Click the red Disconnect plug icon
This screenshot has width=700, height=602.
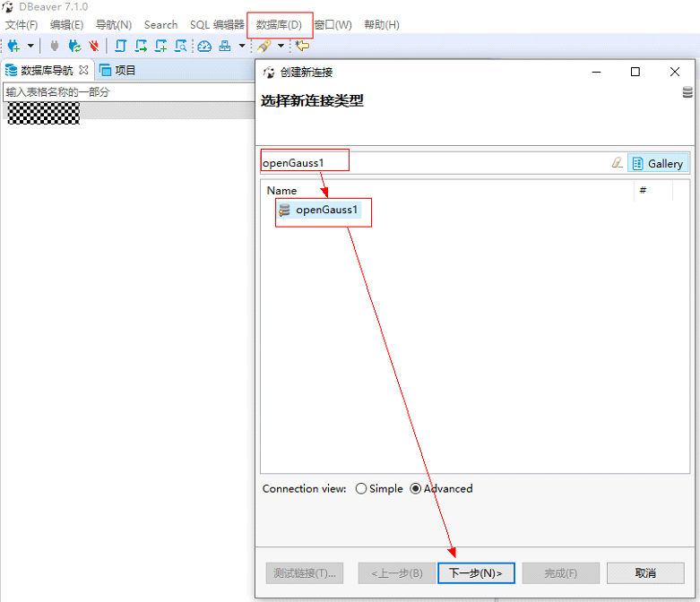(x=94, y=46)
